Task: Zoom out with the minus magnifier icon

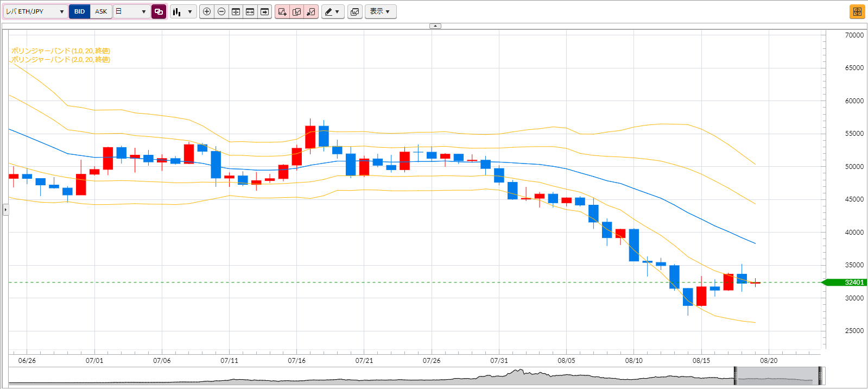Action: point(221,11)
